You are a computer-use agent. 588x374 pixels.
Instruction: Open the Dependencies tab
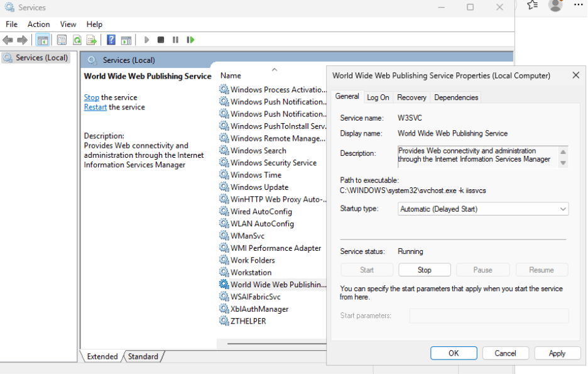455,97
